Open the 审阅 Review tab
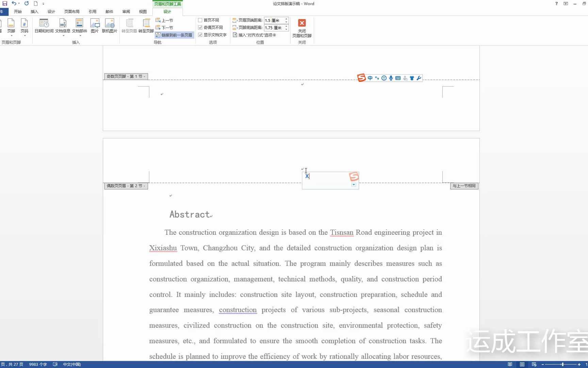 126,12
